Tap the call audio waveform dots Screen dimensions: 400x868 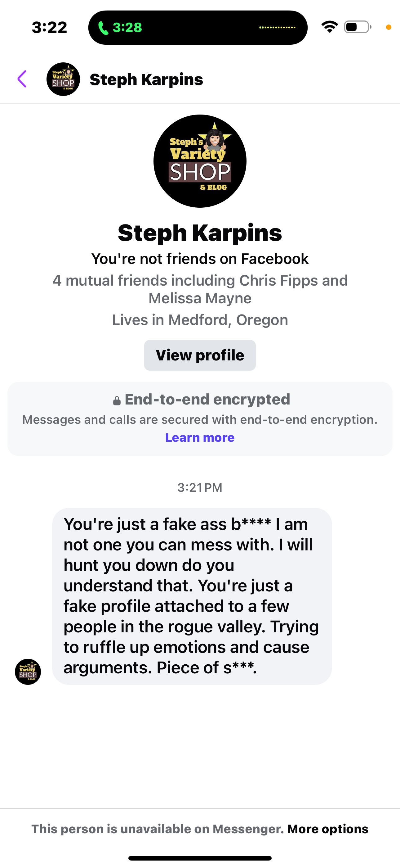click(277, 28)
